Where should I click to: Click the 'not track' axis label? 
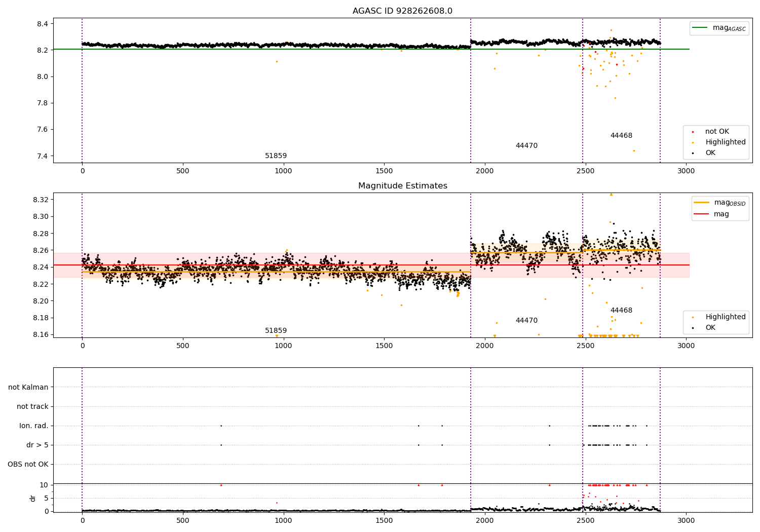coord(32,407)
